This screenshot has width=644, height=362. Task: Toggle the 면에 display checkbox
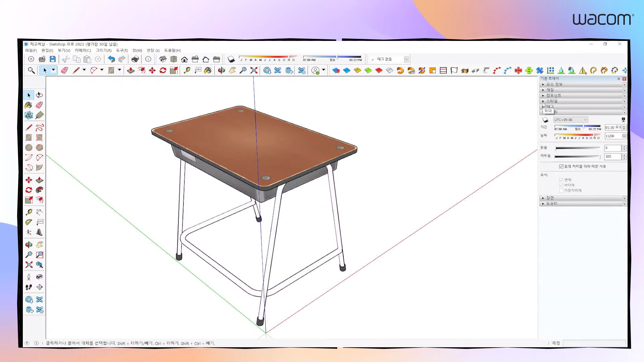point(561,180)
